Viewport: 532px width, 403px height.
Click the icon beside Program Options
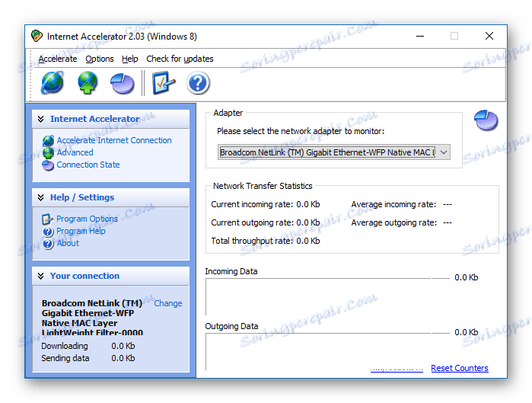(47, 219)
